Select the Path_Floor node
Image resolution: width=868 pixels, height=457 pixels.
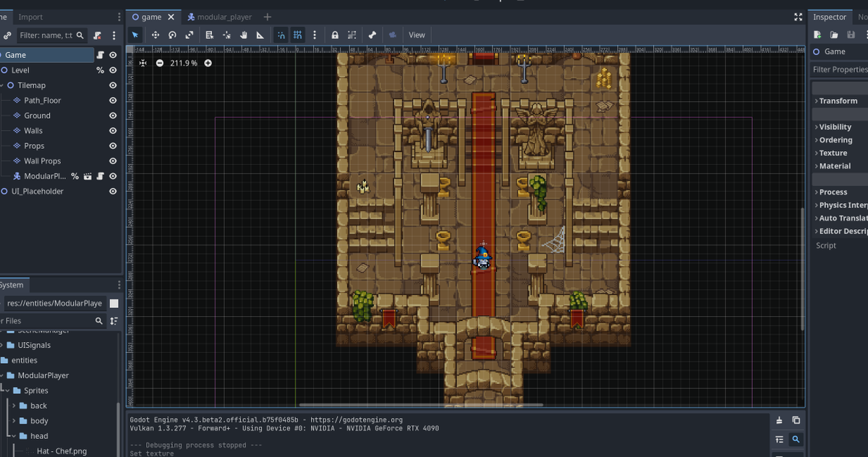coord(43,101)
